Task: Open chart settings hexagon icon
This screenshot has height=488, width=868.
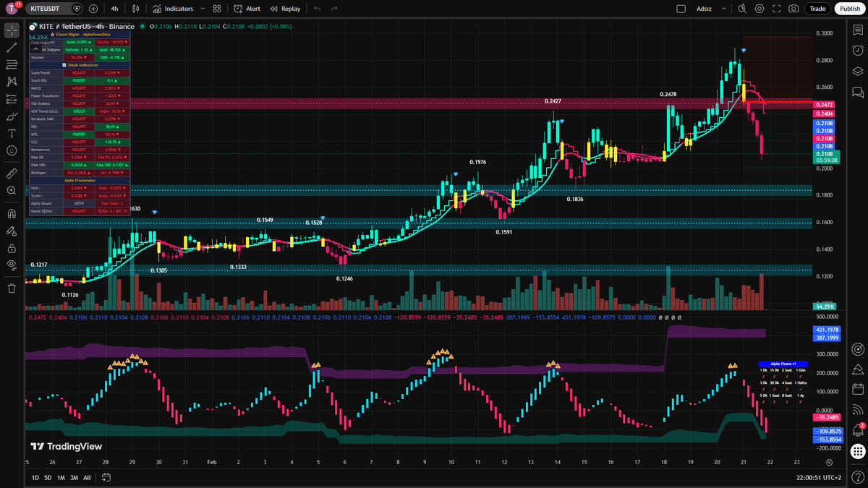Action: click(x=759, y=9)
